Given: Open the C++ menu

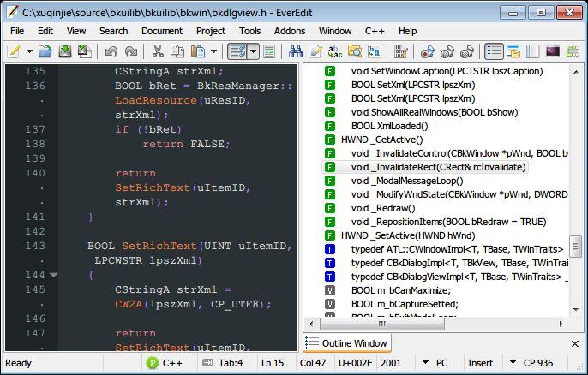Looking at the screenshot, I should (375, 31).
